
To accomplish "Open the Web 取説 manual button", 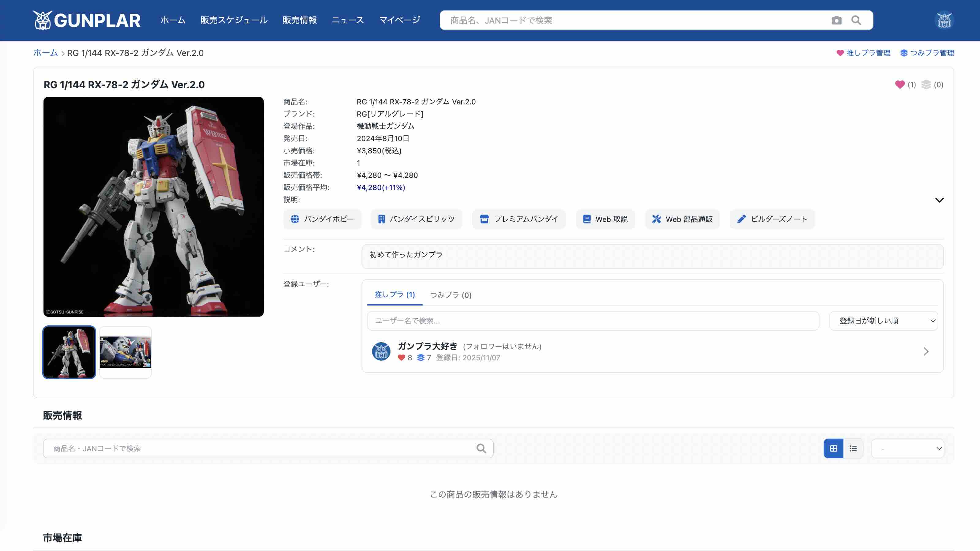I will tap(605, 219).
